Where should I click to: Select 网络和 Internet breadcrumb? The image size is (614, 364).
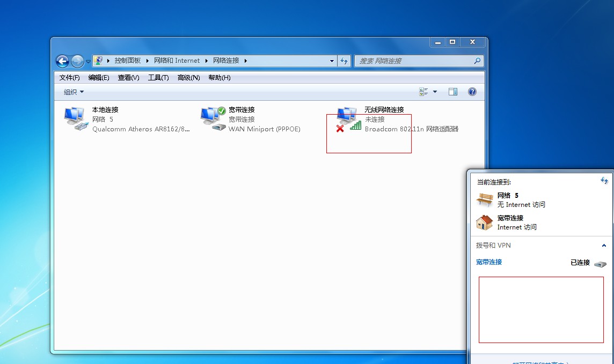click(177, 61)
